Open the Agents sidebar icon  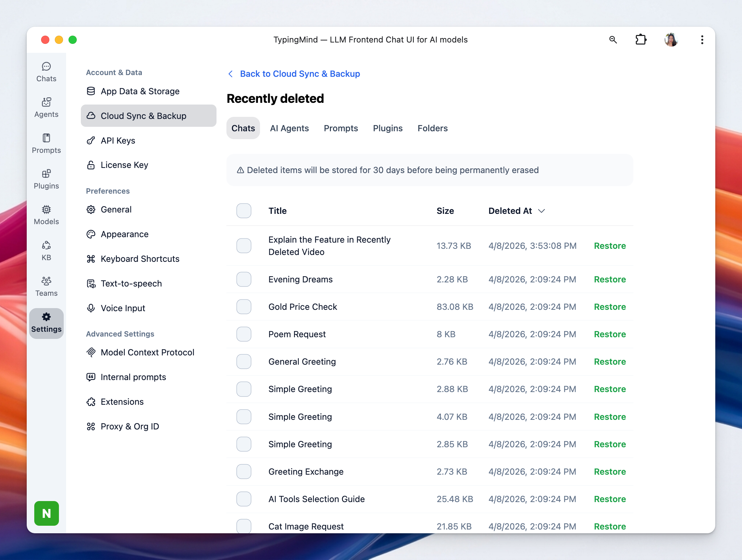pos(46,107)
